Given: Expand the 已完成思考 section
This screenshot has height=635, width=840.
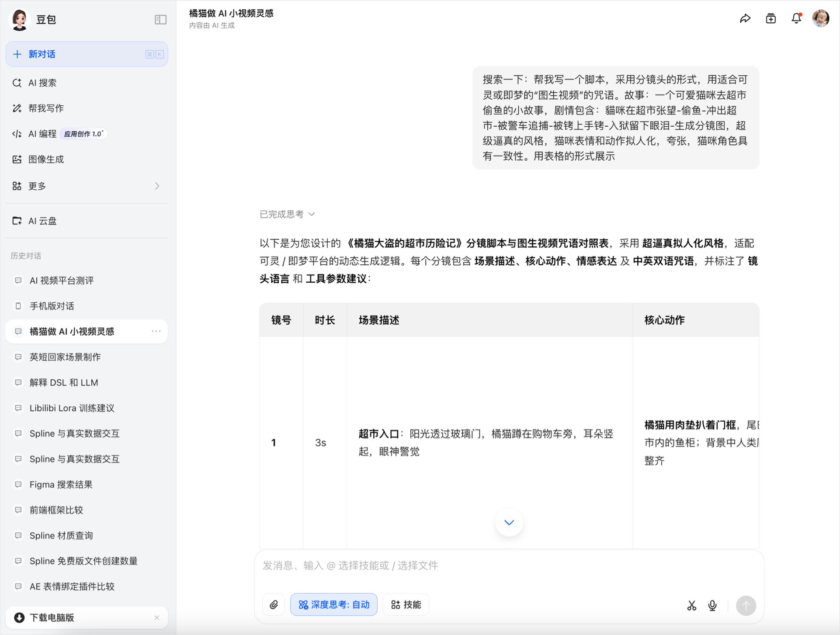Looking at the screenshot, I should click(x=287, y=214).
